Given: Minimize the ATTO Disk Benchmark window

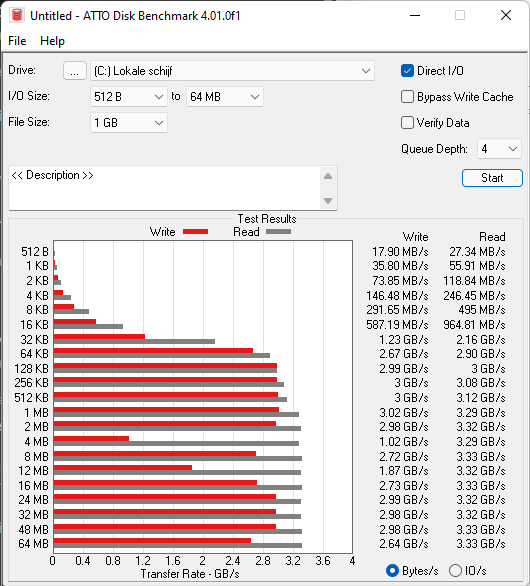Looking at the screenshot, I should [x=415, y=15].
